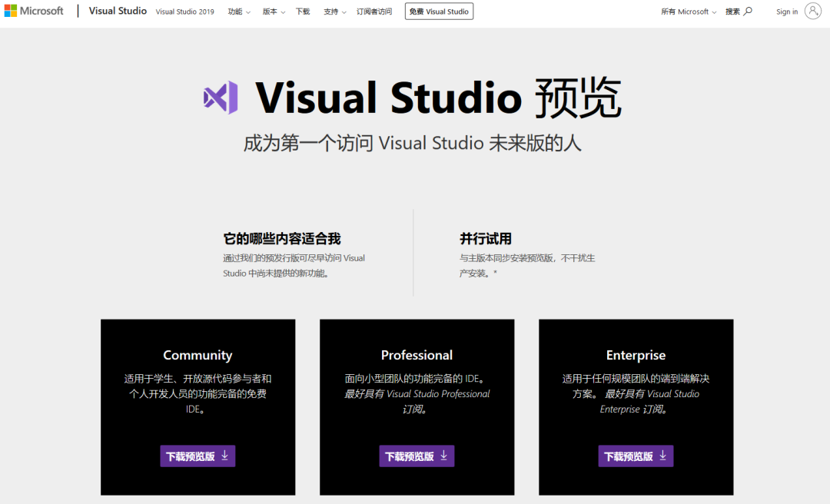Click the 下载 menu item
This screenshot has width=830, height=504.
pyautogui.click(x=302, y=11)
